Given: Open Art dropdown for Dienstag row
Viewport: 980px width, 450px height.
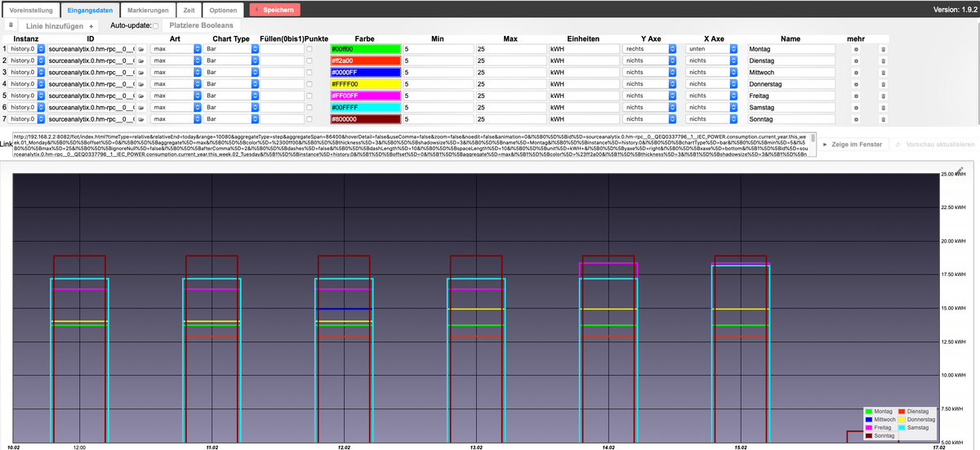Looking at the screenshot, I should (176, 60).
